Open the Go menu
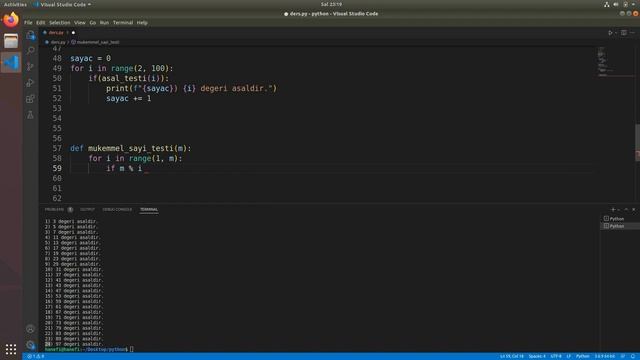The width and height of the screenshot is (640, 360). (93, 22)
